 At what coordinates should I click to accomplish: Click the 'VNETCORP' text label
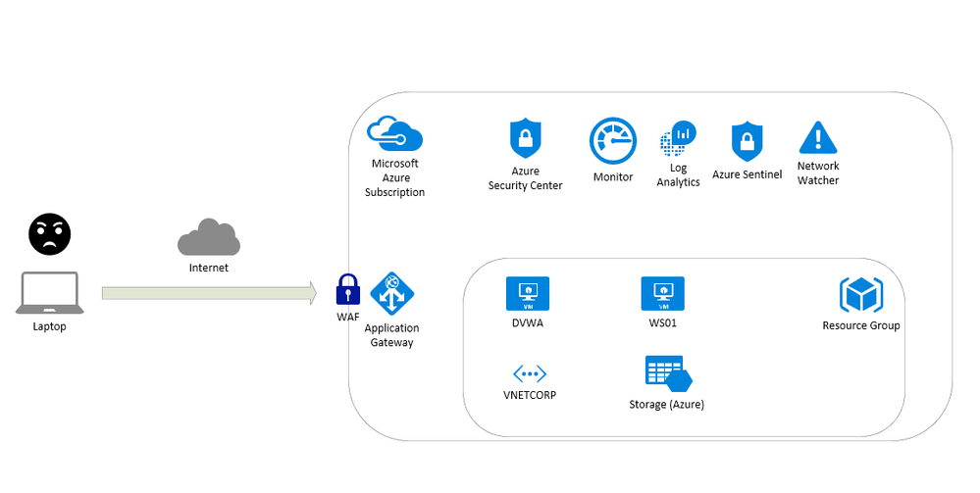tap(530, 395)
